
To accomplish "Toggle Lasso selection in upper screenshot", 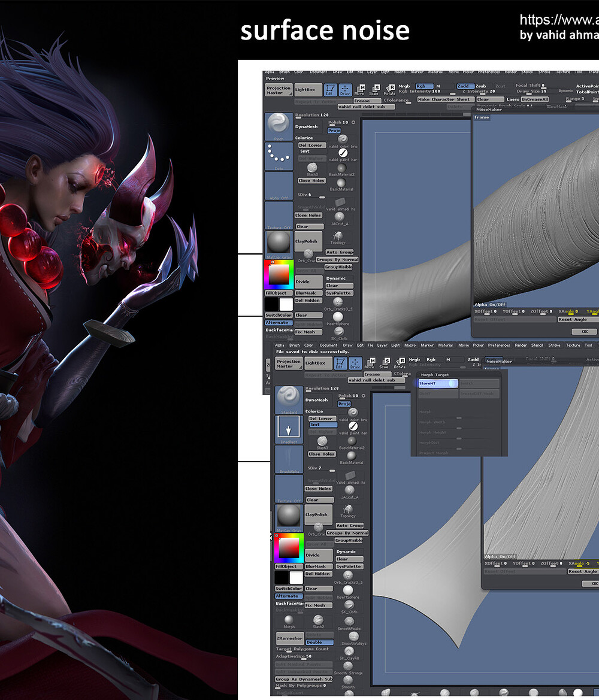I will coord(513,99).
